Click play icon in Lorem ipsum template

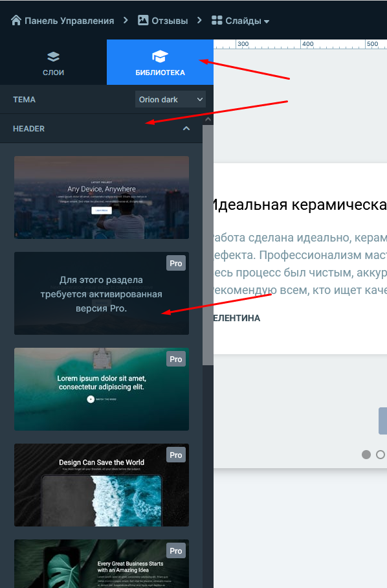(91, 400)
